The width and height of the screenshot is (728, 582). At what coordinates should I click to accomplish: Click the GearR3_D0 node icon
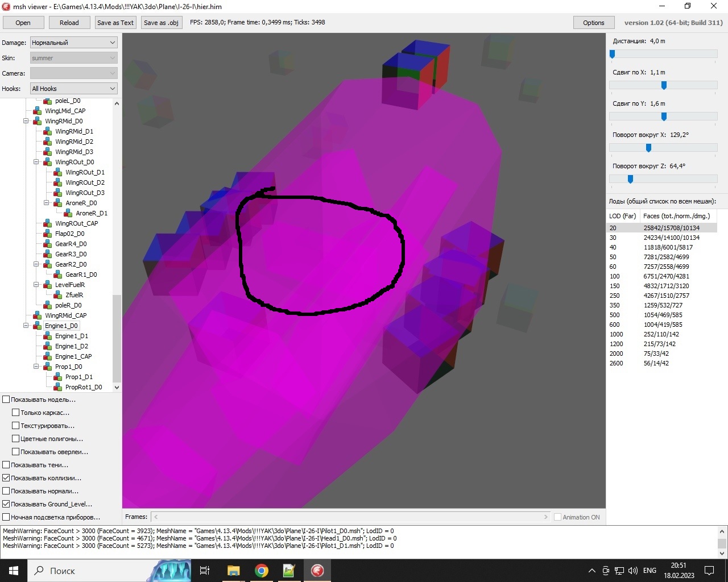(48, 254)
